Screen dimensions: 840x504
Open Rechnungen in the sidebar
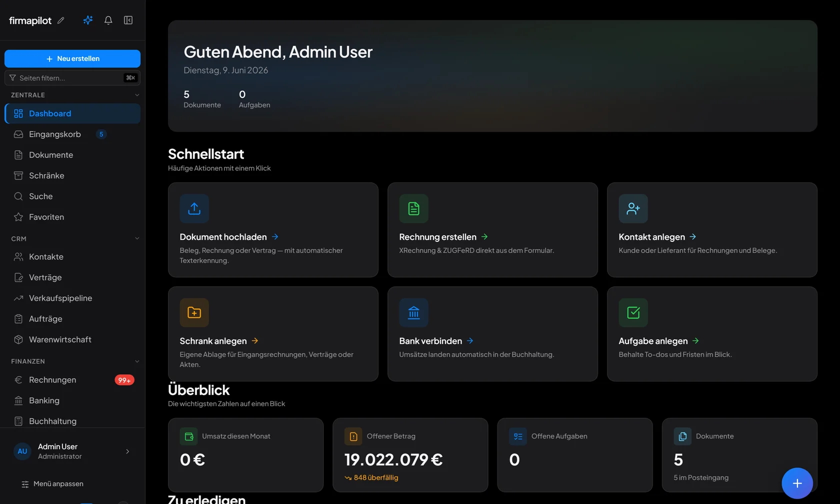72,380
